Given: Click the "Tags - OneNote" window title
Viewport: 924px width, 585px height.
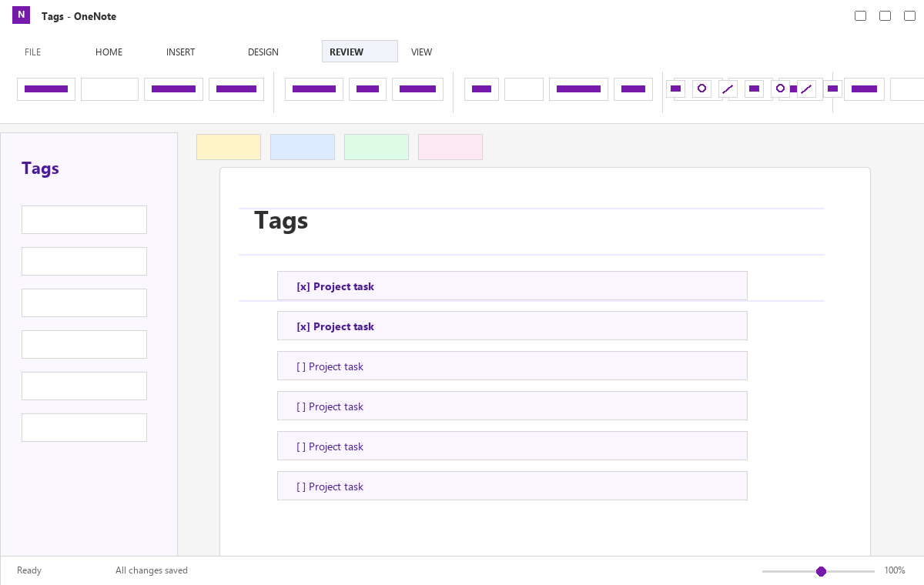Looking at the screenshot, I should (79, 16).
